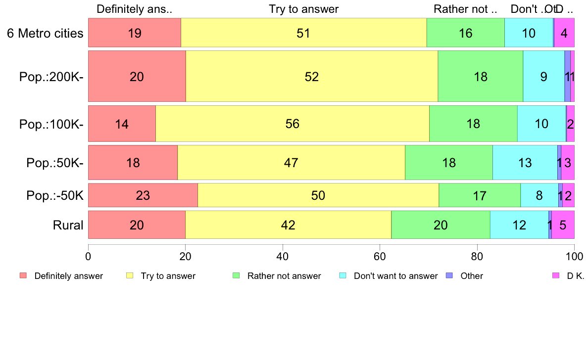Click the yellow 56 segment in Pop.:100K- bar

pyautogui.click(x=293, y=124)
